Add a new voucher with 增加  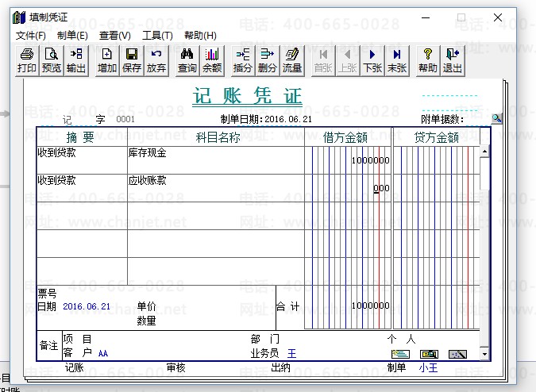point(107,60)
